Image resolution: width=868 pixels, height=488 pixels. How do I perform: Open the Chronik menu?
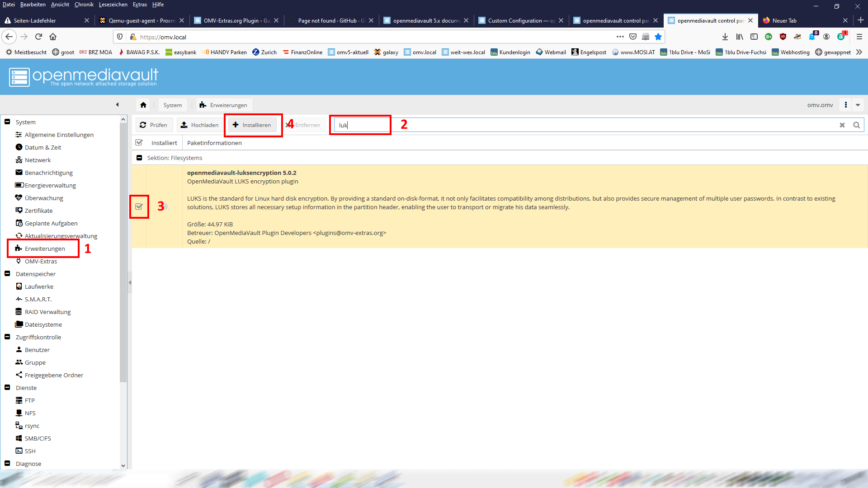[x=84, y=5]
